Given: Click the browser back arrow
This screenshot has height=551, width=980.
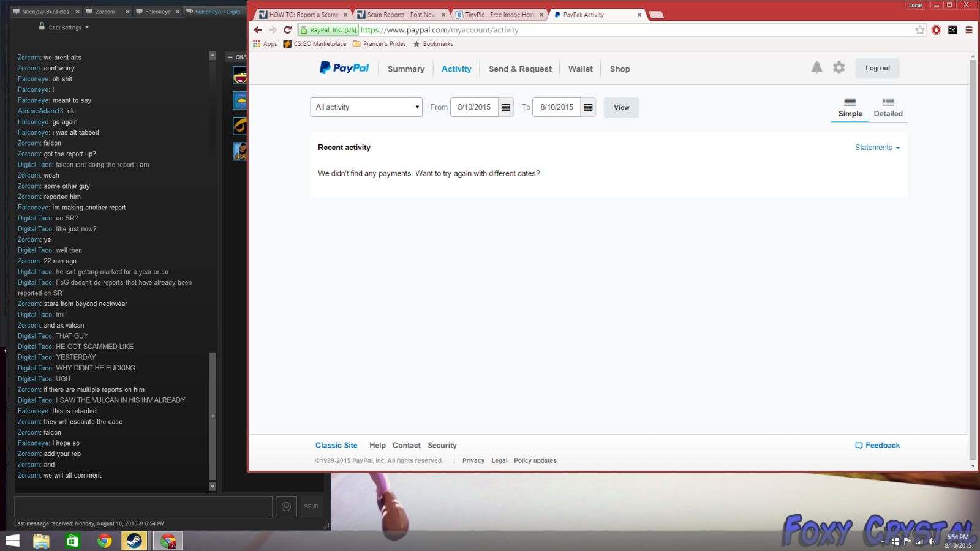Looking at the screenshot, I should 258,30.
